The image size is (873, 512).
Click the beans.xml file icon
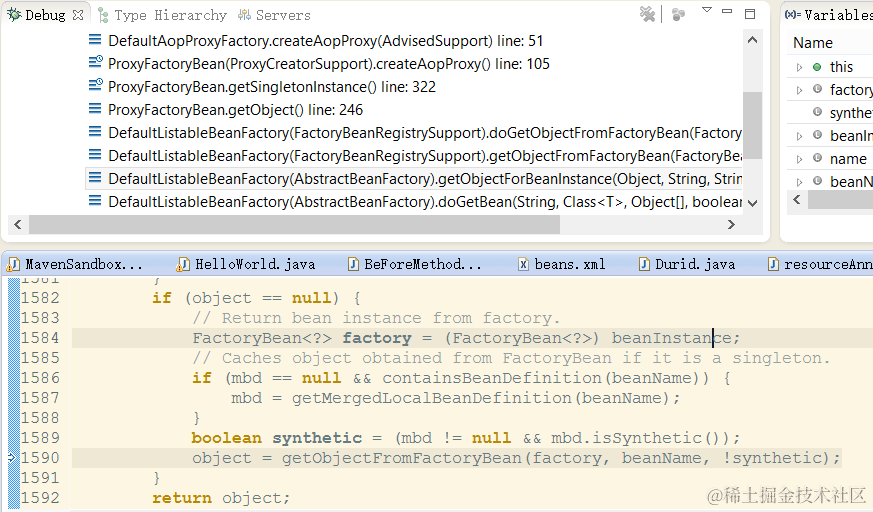click(x=523, y=264)
